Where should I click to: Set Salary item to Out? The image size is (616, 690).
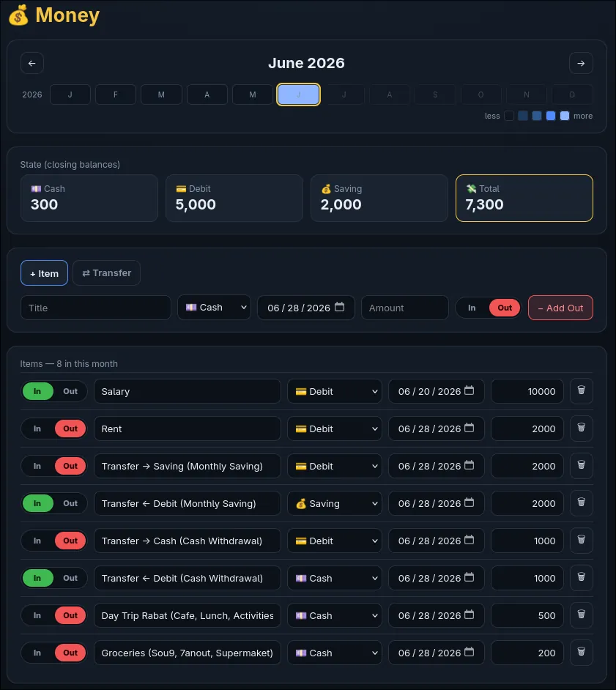pyautogui.click(x=70, y=391)
